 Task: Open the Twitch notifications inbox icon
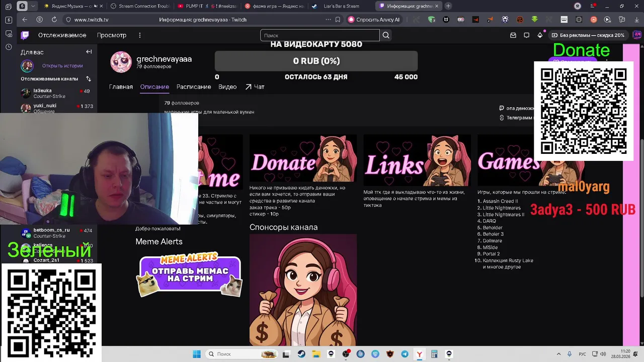point(513,35)
